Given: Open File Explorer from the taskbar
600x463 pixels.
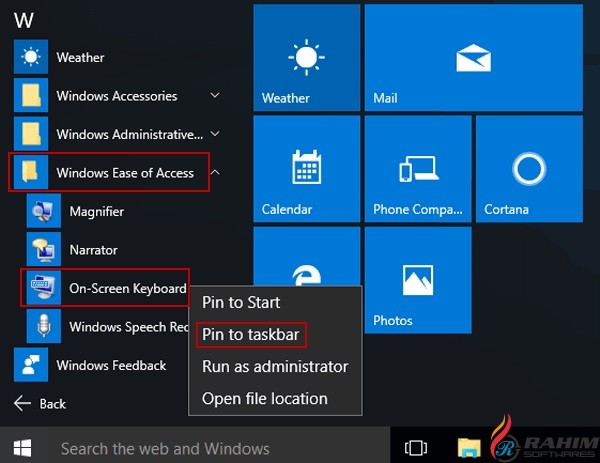Looking at the screenshot, I should click(x=469, y=448).
